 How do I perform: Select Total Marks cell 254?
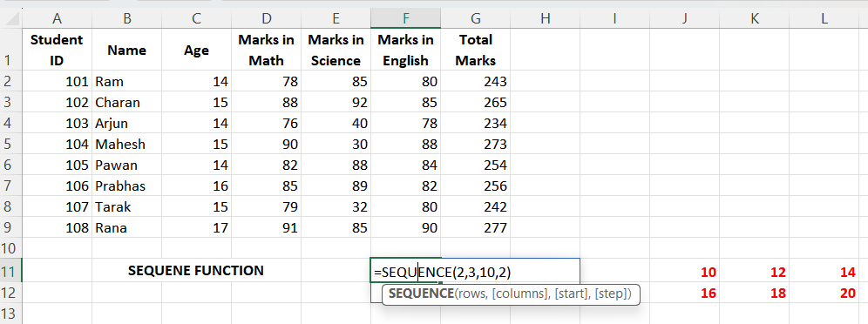476,165
